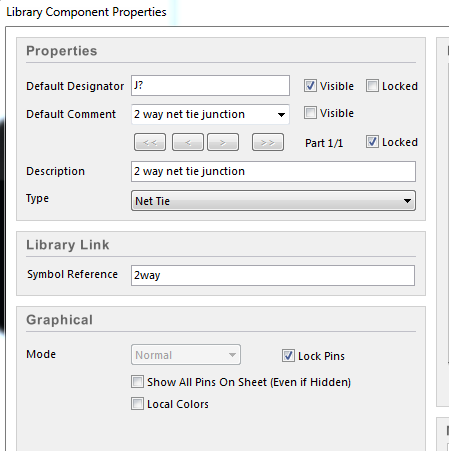Click the Default Comment text box

tap(204, 114)
